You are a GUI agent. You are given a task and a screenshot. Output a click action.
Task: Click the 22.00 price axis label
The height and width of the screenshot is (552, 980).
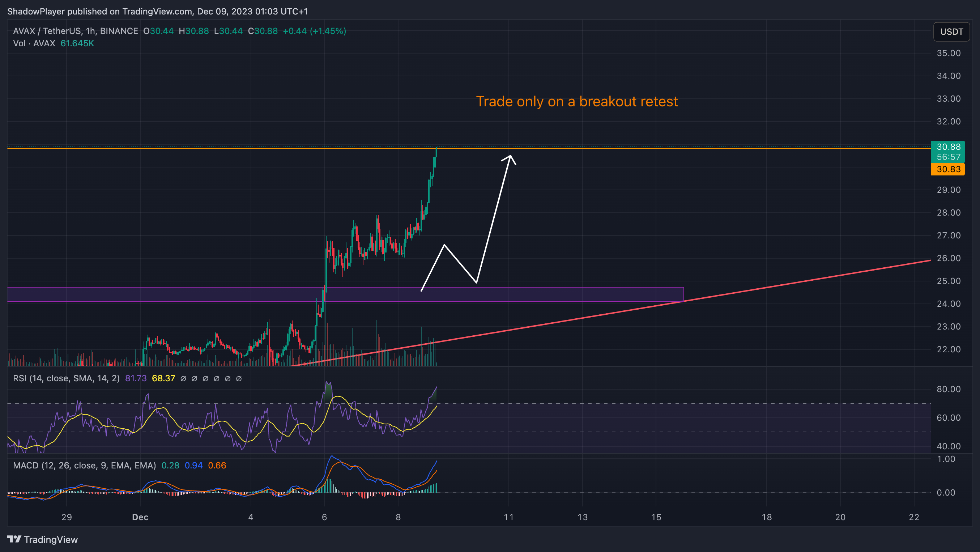[949, 349]
